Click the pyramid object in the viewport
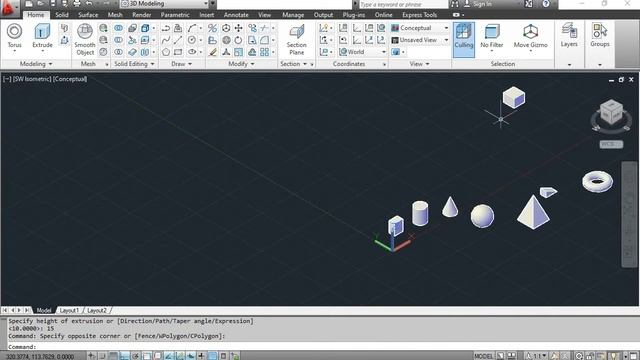 coord(533,212)
